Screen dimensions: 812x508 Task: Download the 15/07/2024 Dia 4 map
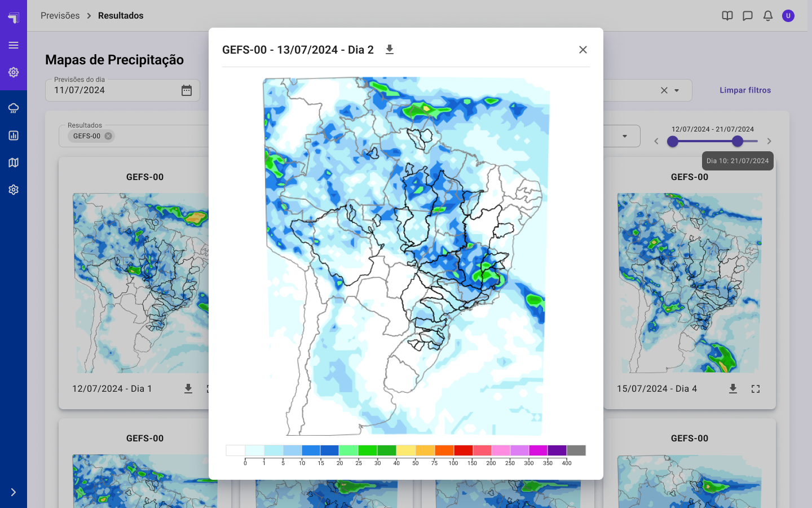click(733, 389)
